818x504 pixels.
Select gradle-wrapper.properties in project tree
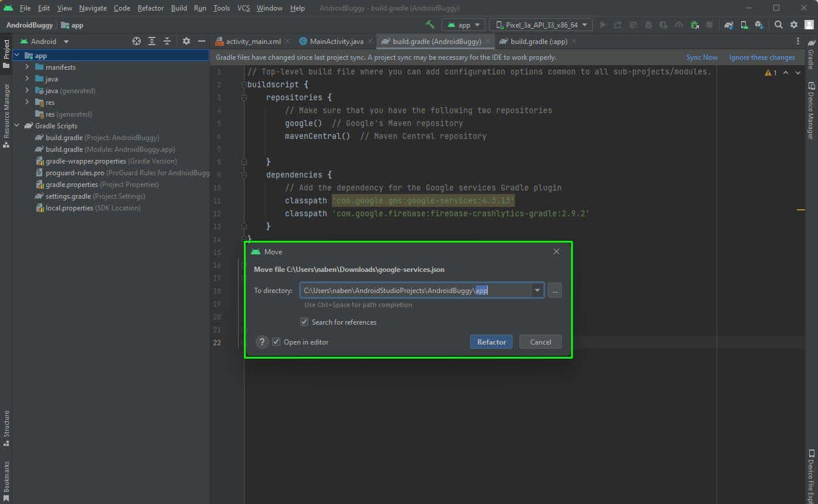(106, 161)
